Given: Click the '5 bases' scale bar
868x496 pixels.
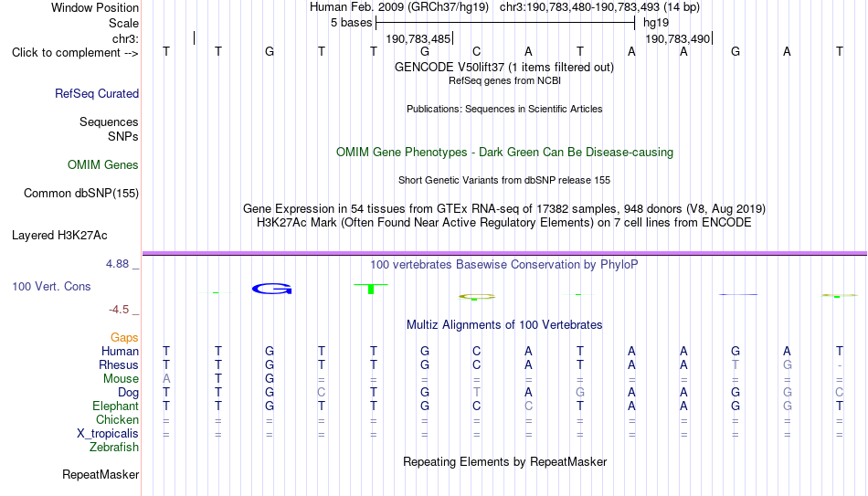Looking at the screenshot, I should (505, 23).
